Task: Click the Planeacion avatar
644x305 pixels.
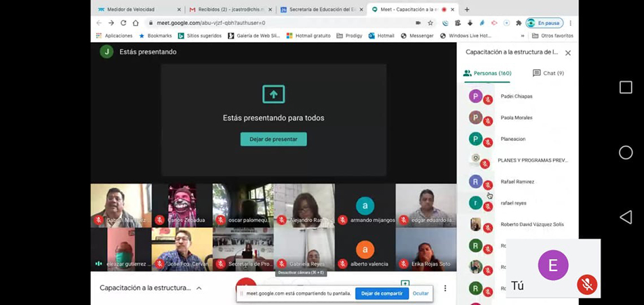Action: (x=476, y=139)
